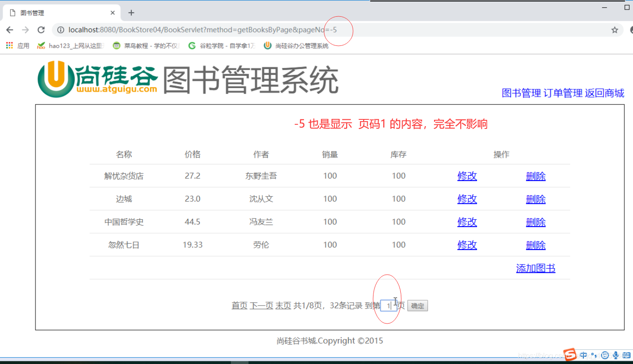Close the 图书管理 tab

click(113, 13)
